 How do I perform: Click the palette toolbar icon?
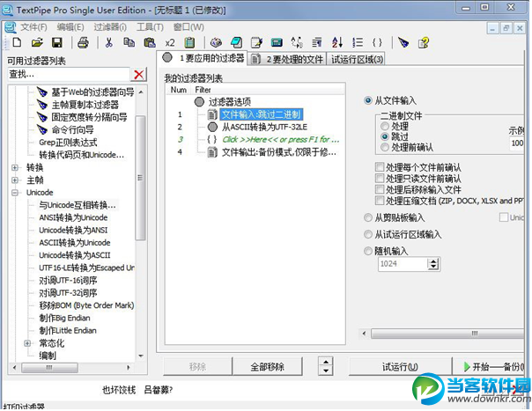click(x=216, y=42)
